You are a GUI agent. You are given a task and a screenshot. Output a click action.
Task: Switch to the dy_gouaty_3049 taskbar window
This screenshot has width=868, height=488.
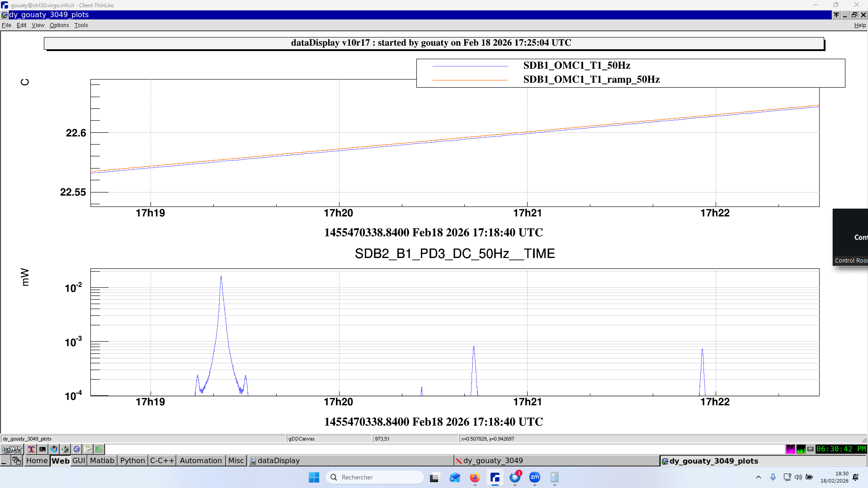pyautogui.click(x=493, y=460)
